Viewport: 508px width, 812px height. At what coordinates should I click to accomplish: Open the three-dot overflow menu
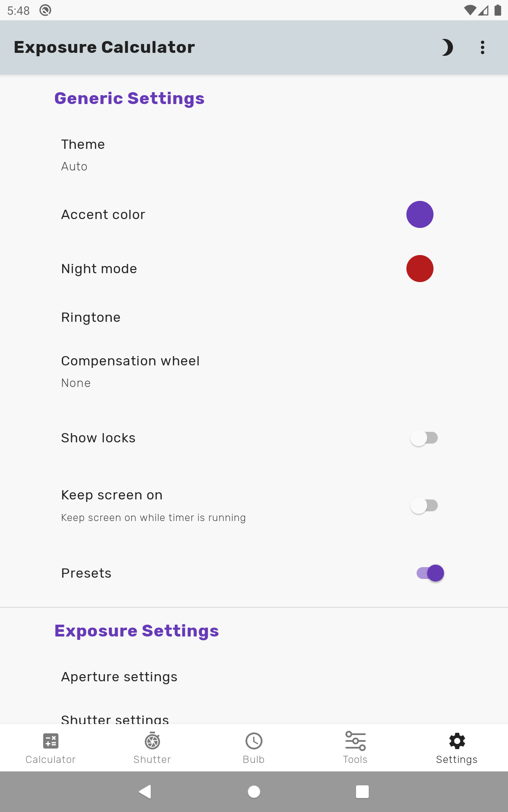[x=483, y=47]
